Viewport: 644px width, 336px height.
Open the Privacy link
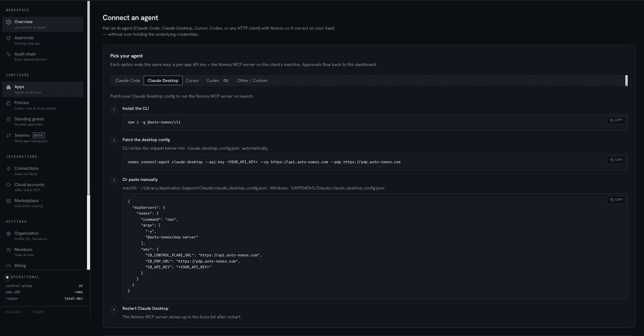[14, 312]
